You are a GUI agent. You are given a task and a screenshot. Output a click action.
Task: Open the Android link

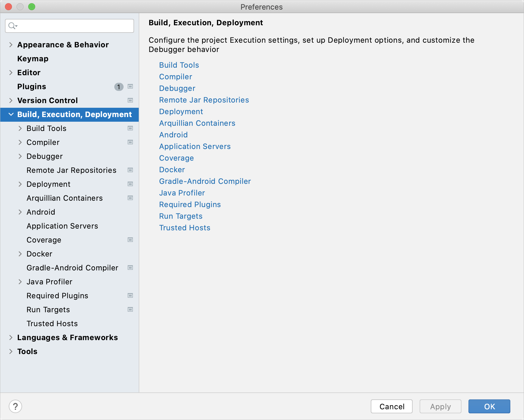[173, 135]
